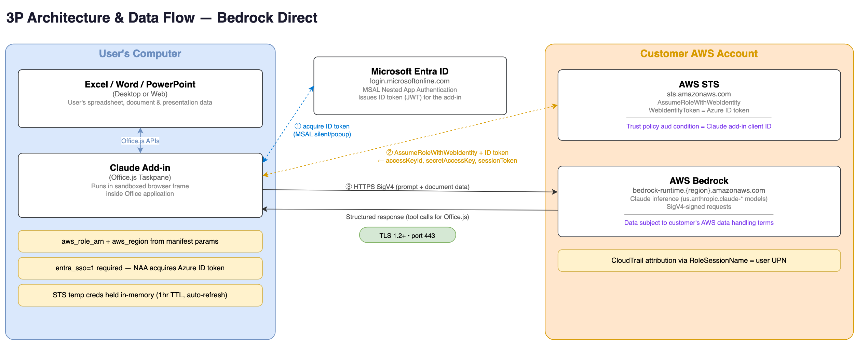868x352 pixels.
Task: Select the 'Customer AWS Account' container heading
Action: coord(699,54)
